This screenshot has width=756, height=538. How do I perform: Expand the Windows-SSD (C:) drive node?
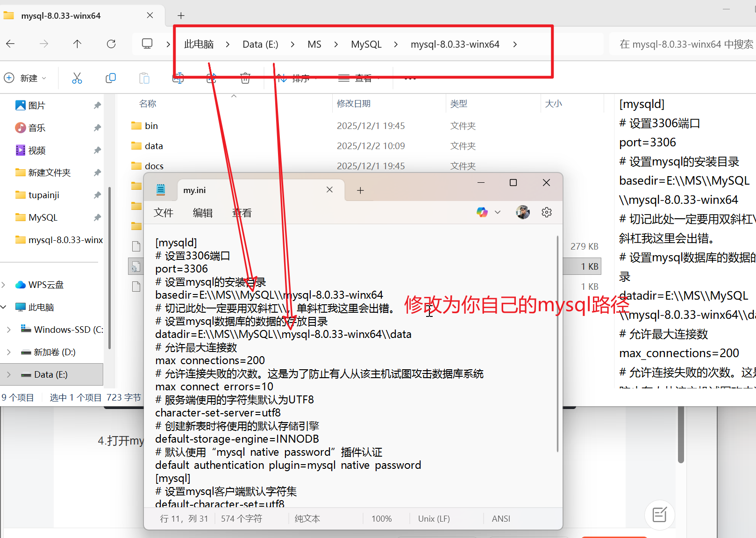point(9,330)
